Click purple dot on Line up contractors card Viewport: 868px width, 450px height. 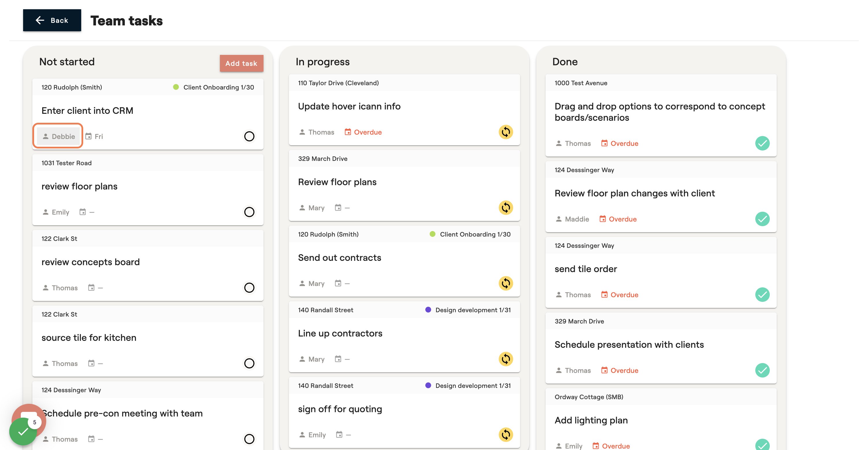pyautogui.click(x=428, y=310)
